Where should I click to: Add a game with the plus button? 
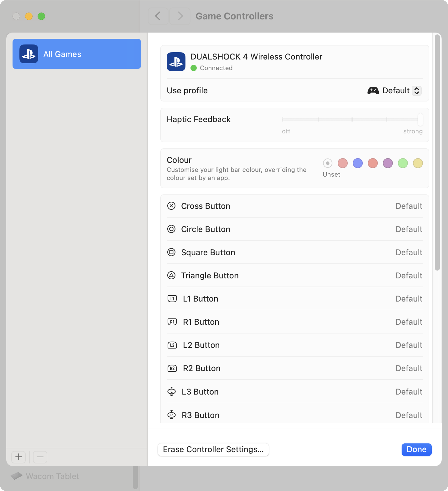[x=19, y=457]
